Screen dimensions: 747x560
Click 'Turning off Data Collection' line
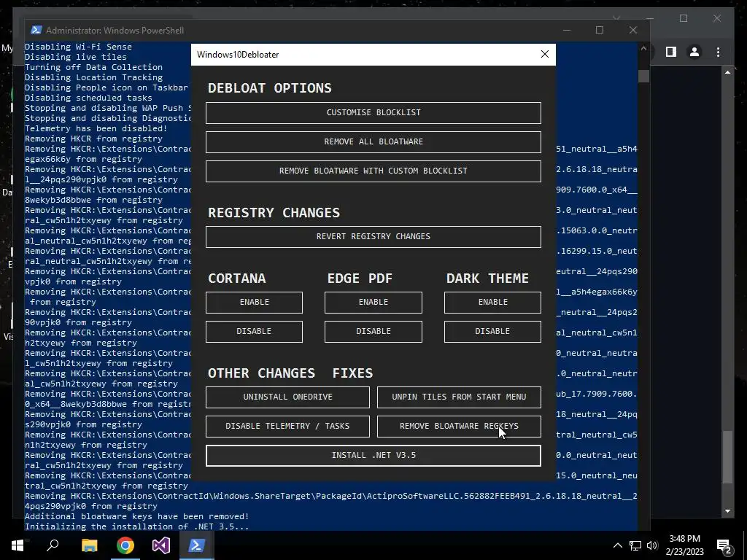tap(93, 67)
